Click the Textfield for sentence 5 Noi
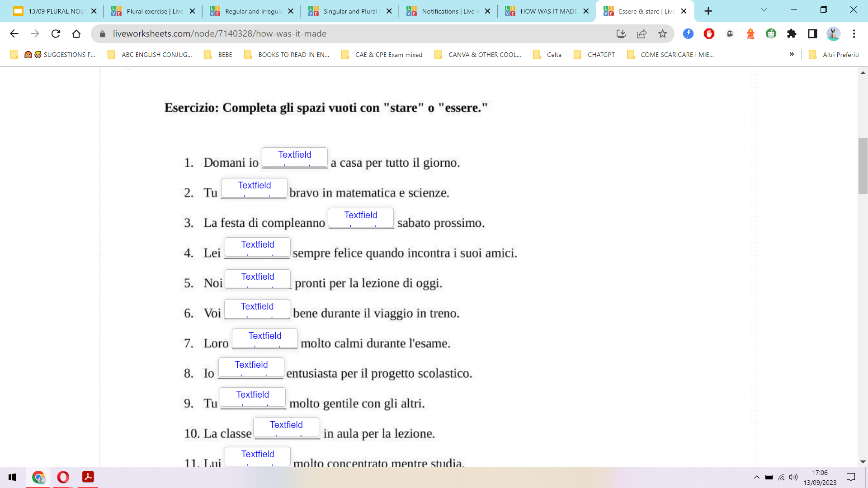Image resolution: width=868 pixels, height=488 pixels. (x=258, y=279)
